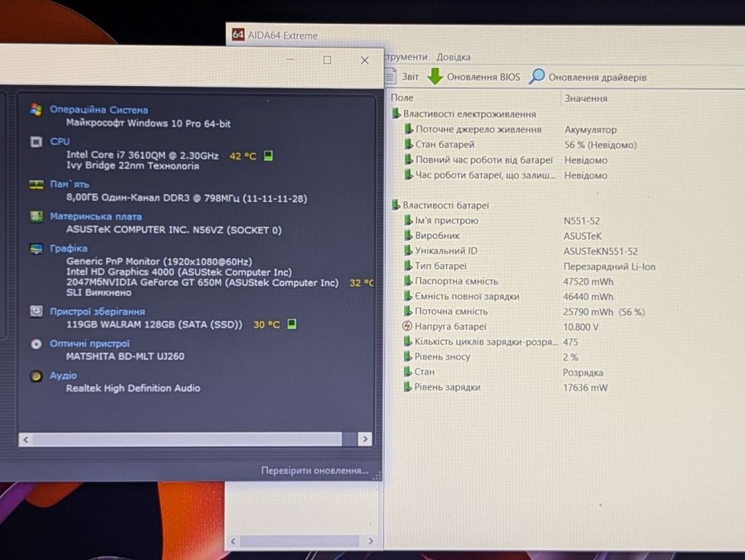
Task: Open the CPU section link
Action: pos(60,141)
